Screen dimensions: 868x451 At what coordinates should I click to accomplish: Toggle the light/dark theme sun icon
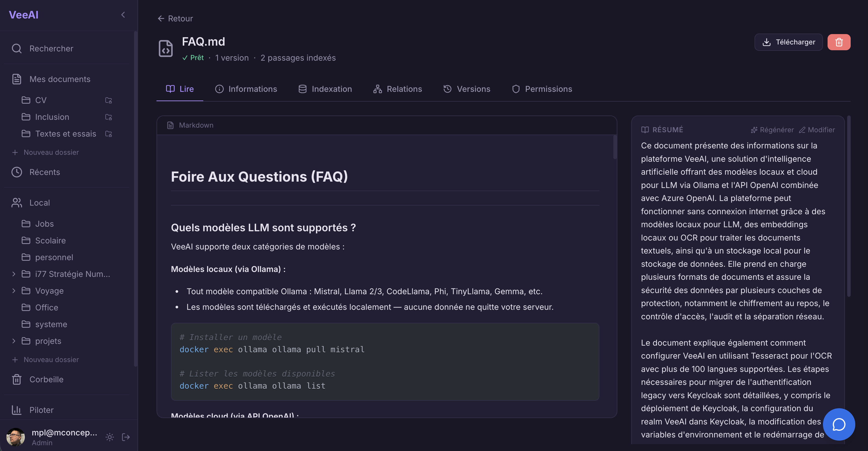[109, 437]
